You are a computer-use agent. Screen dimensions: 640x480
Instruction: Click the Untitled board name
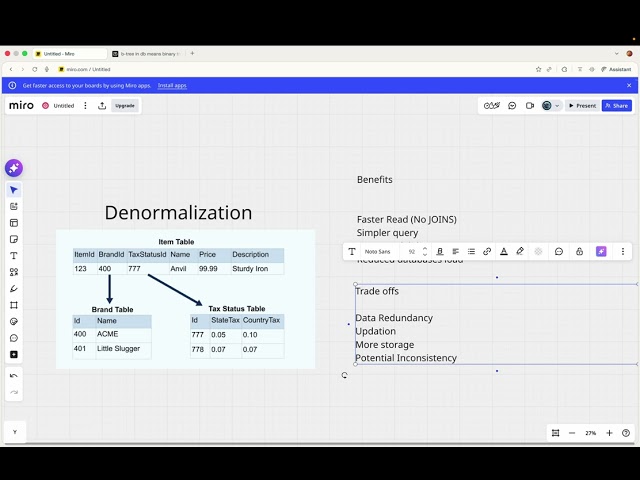64,106
